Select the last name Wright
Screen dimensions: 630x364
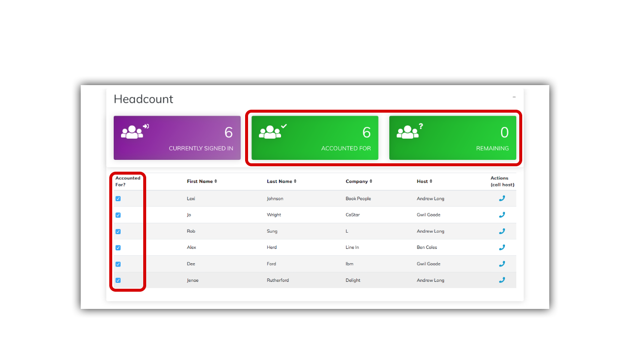pyautogui.click(x=274, y=215)
